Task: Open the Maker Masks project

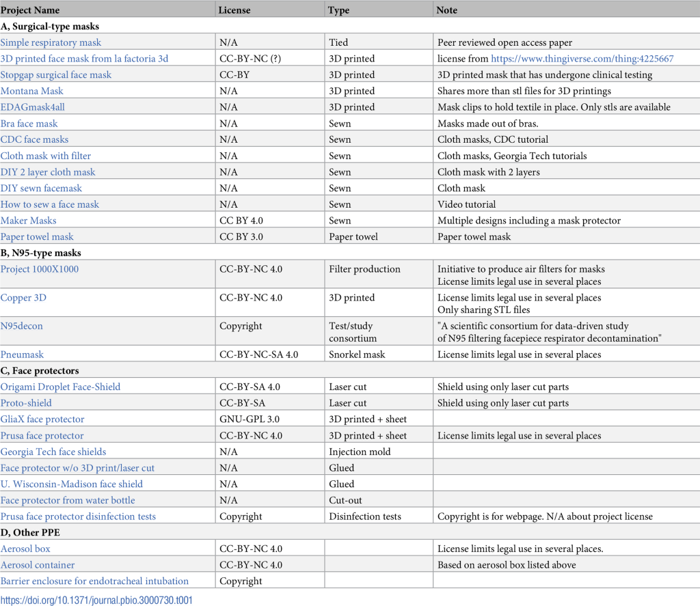Action: point(29,221)
